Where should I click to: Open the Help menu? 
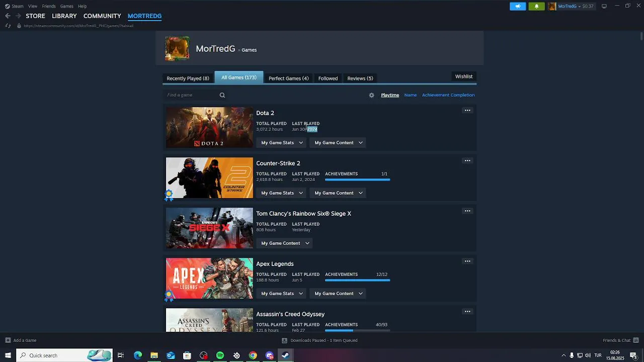(82, 6)
